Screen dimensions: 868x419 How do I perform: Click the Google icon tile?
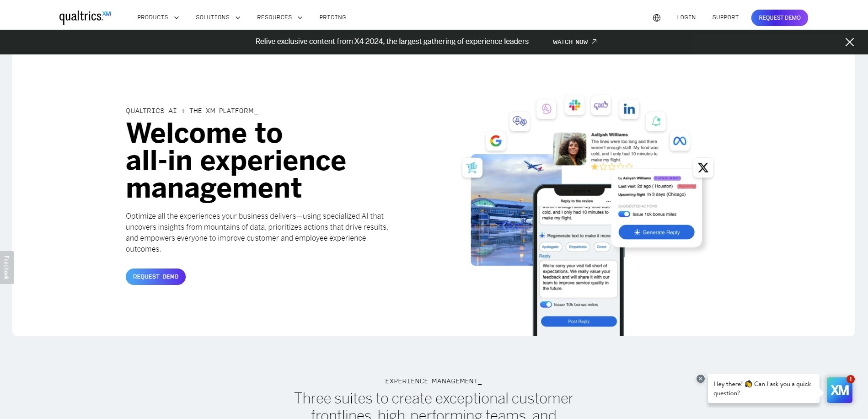[496, 141]
